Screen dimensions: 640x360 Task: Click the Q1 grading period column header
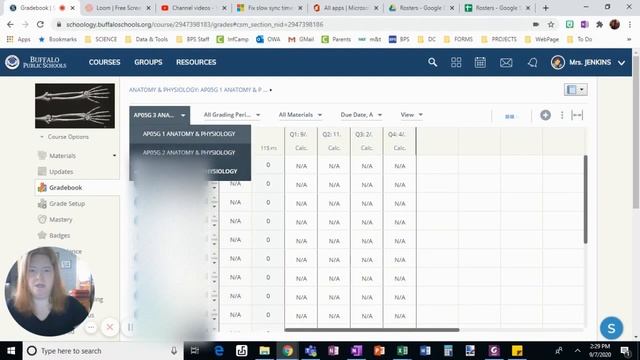pyautogui.click(x=301, y=141)
